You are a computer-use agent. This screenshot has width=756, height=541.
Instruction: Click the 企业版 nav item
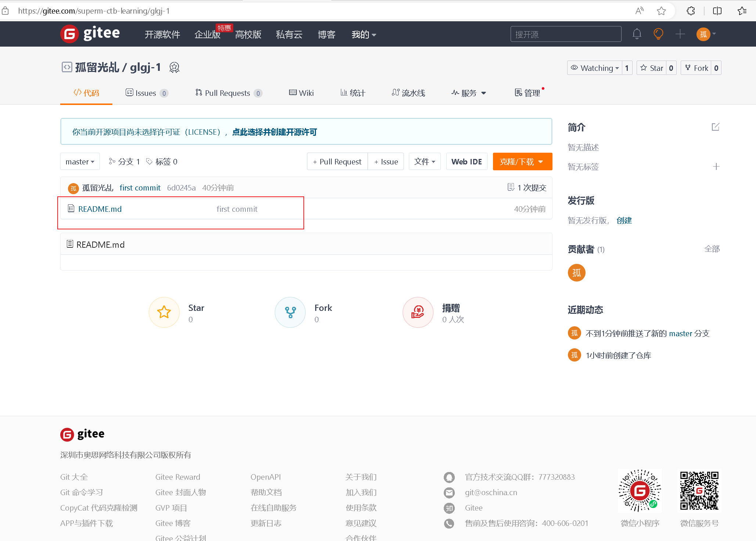(208, 35)
